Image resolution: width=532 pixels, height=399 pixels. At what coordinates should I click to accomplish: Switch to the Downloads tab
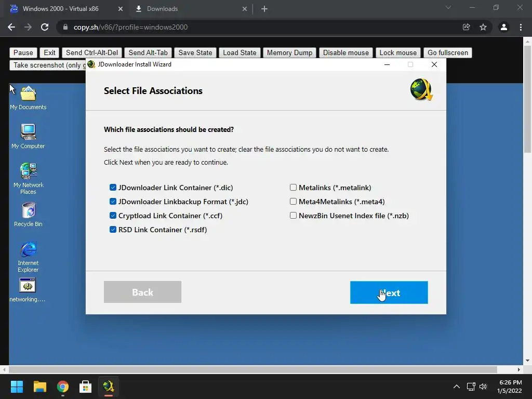[190, 9]
